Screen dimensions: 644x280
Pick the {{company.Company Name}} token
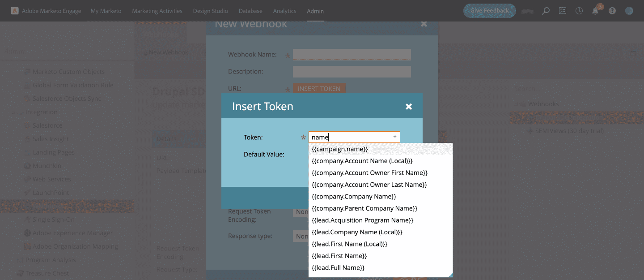click(x=354, y=197)
